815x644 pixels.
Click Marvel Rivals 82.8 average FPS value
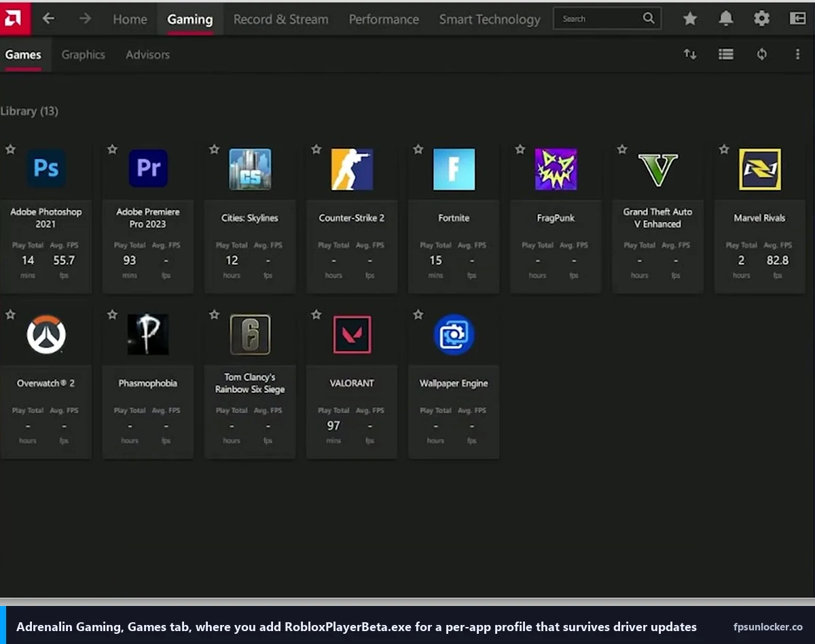[x=778, y=260]
